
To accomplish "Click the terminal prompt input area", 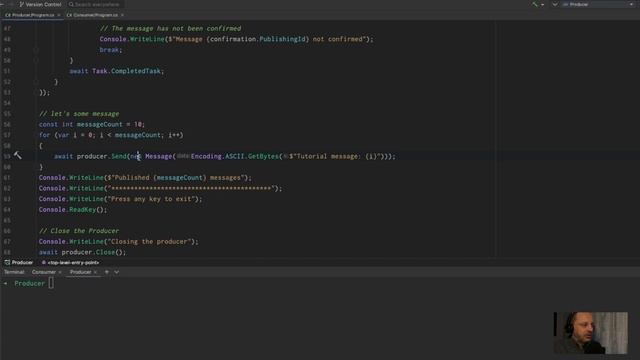I will click(x=51, y=283).
